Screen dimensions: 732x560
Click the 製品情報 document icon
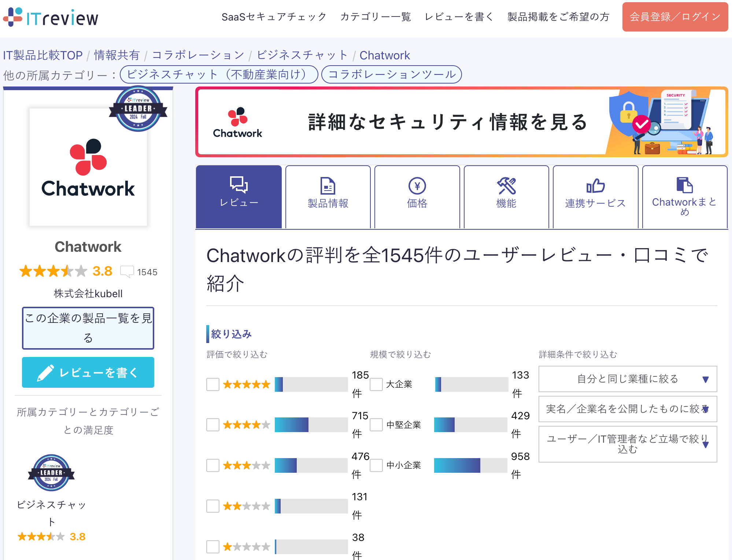point(328,186)
